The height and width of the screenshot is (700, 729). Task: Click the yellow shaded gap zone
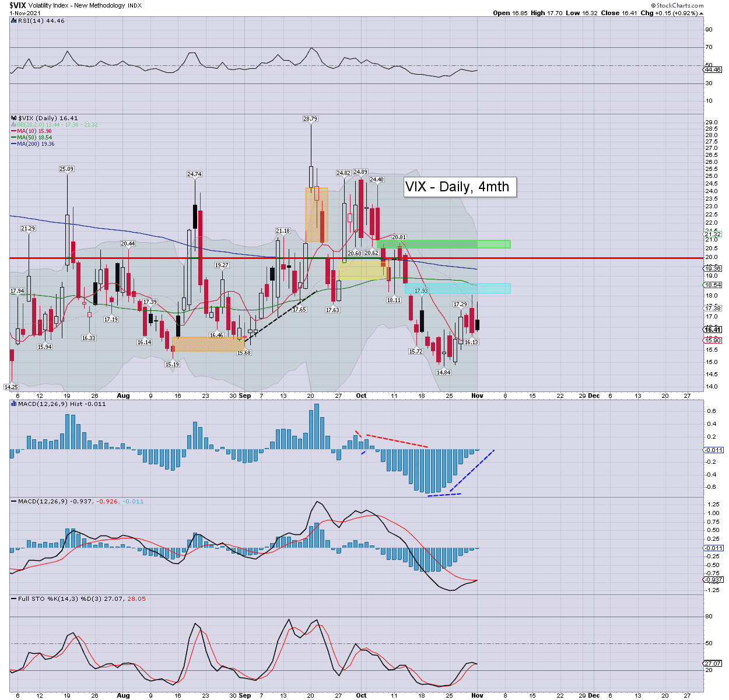point(363,269)
